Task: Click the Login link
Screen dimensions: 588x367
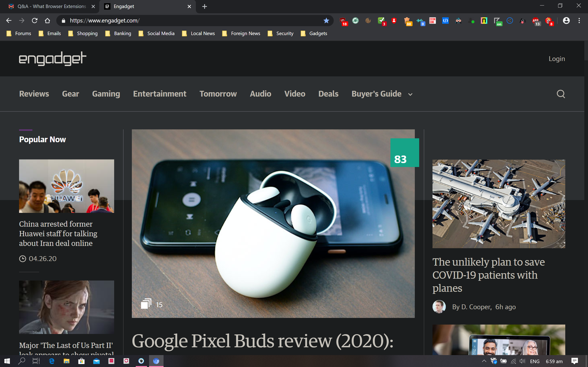Action: tap(557, 59)
